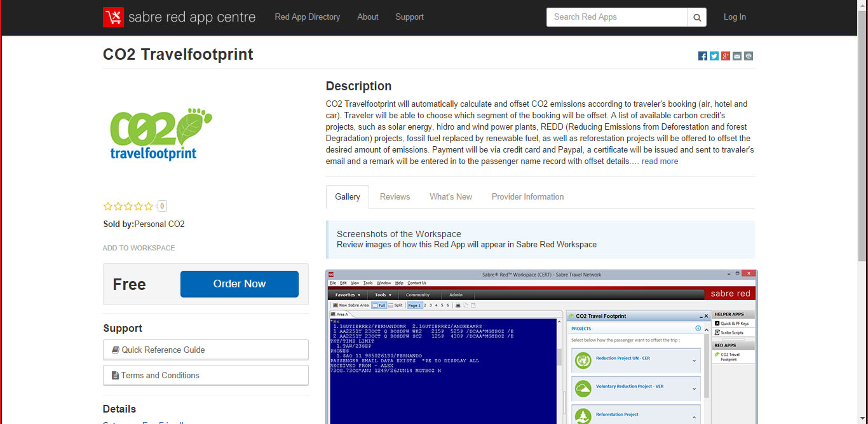
Task: Click the magnifier search button
Action: [x=697, y=17]
